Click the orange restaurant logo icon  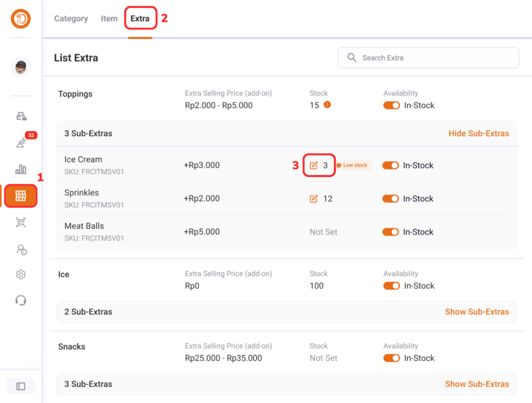[21, 19]
